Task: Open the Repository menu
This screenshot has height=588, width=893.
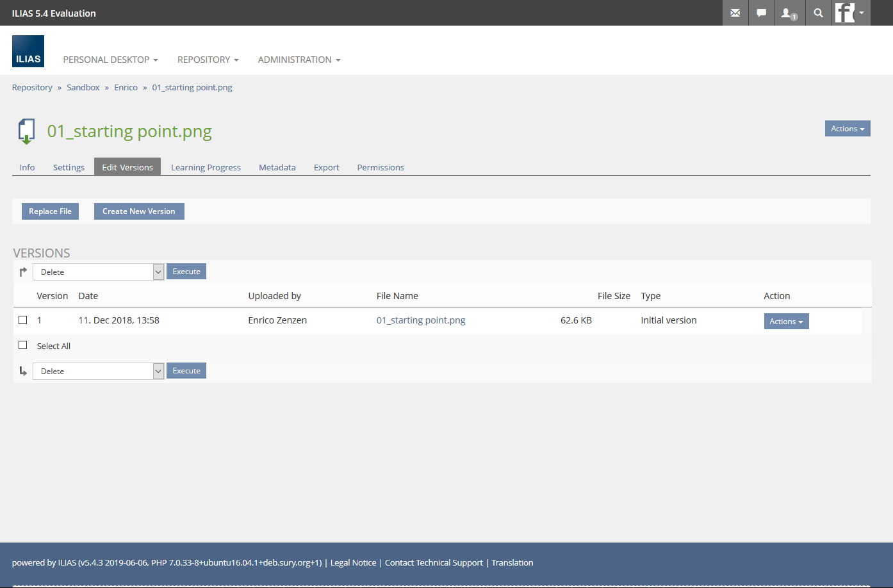Action: 208,60
